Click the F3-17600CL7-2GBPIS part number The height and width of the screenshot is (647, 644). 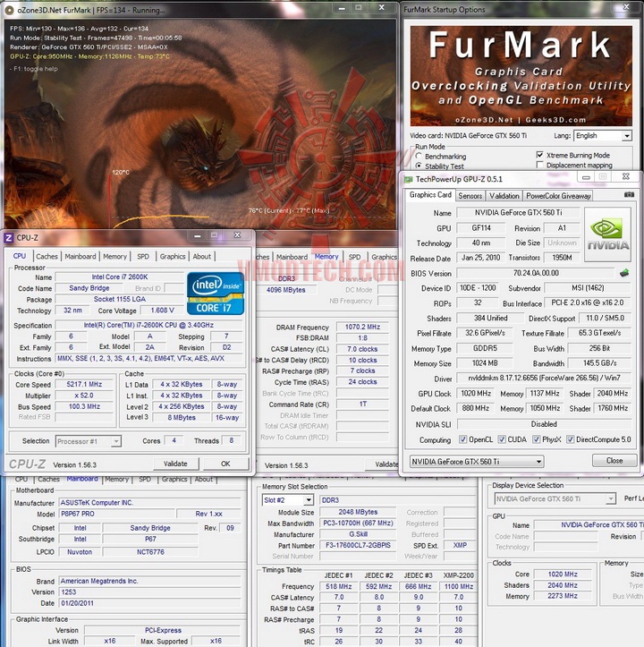[x=358, y=545]
